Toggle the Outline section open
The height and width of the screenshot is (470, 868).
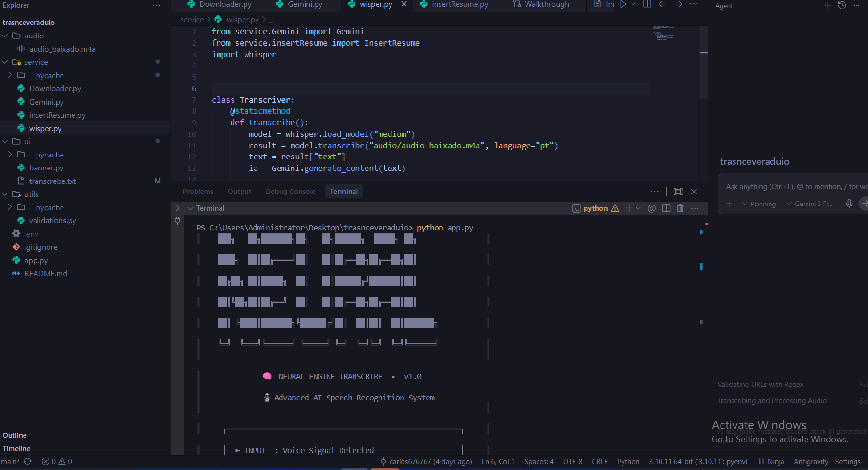click(14, 435)
